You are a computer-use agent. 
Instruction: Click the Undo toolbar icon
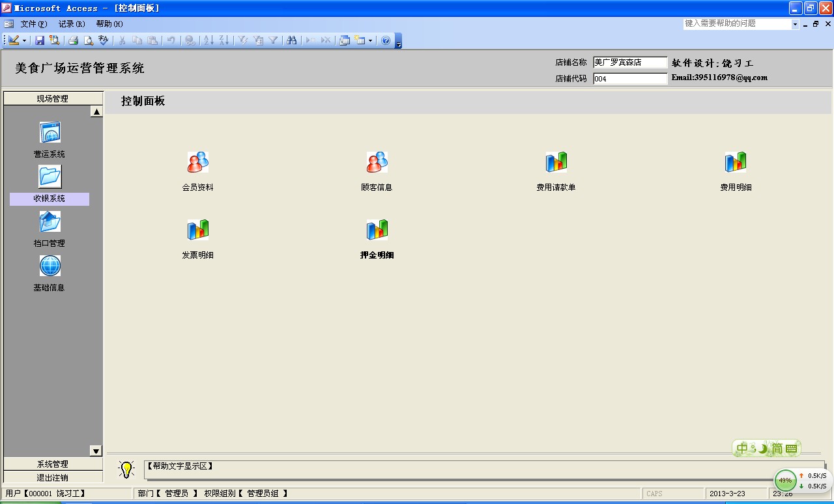click(171, 40)
